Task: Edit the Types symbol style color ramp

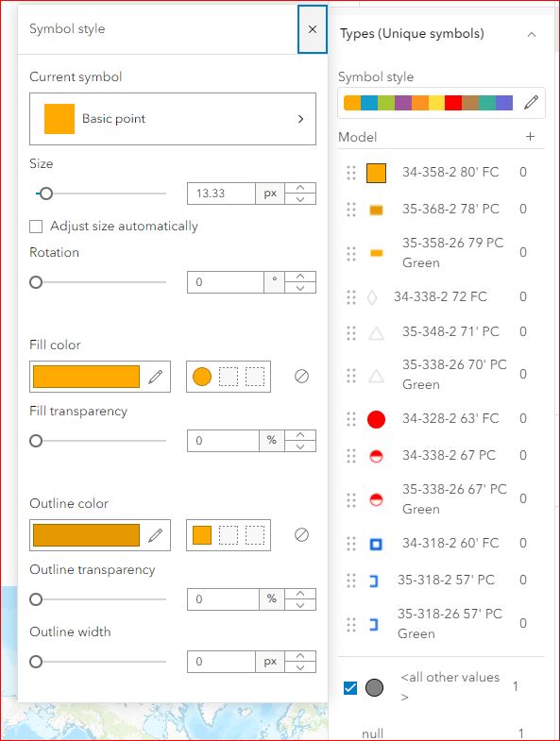Action: pyautogui.click(x=531, y=102)
